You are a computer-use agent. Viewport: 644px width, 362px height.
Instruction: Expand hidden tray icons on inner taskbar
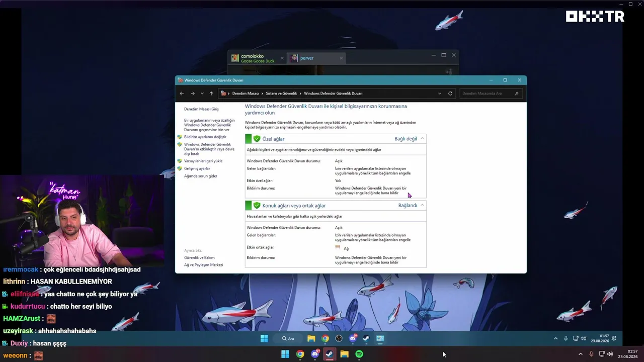point(556,338)
